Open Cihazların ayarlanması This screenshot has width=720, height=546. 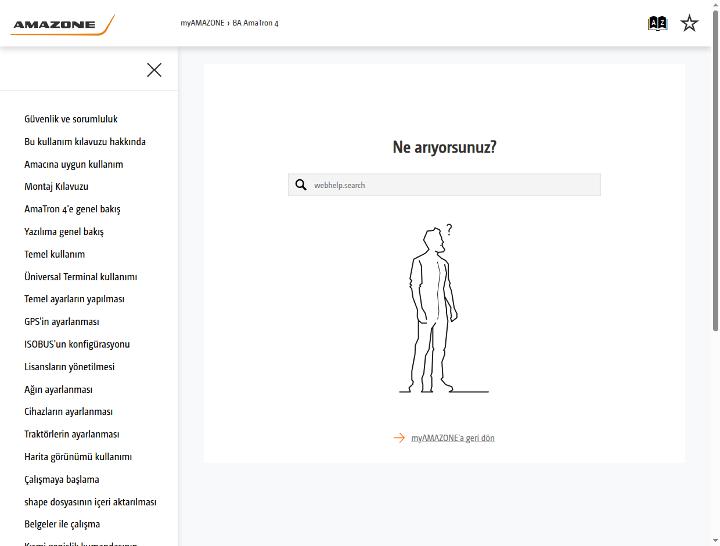(x=68, y=411)
